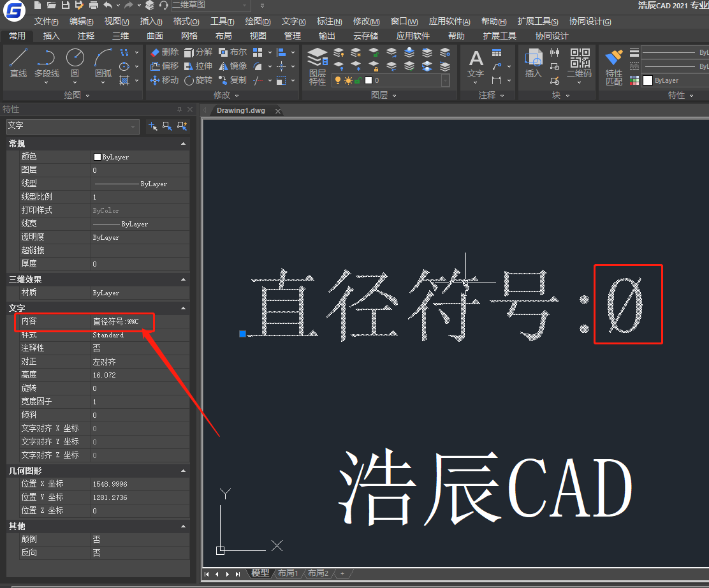Click the 删除 erase tool
The image size is (709, 588).
pos(164,52)
